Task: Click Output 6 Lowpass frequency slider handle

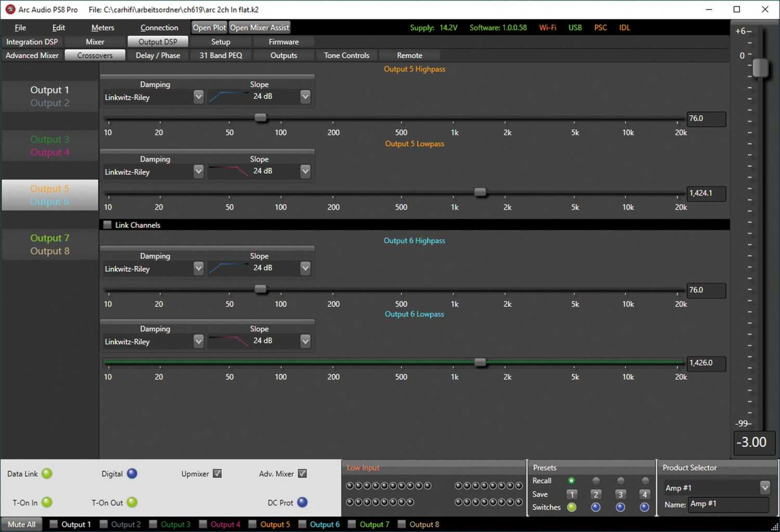Action: 480,362
